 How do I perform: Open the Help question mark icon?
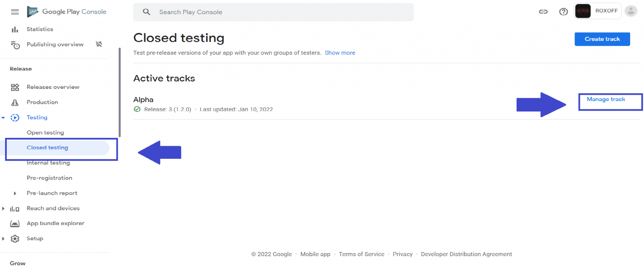[563, 11]
